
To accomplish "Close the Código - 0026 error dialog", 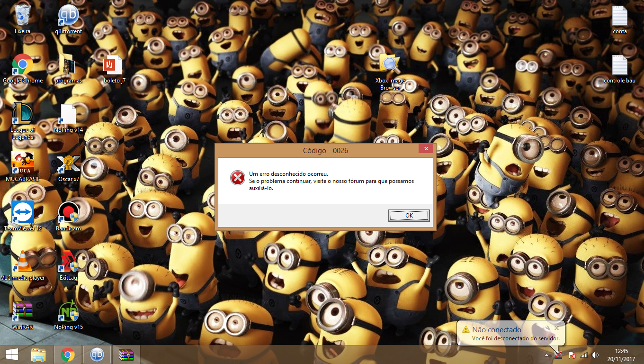I will coord(426,149).
